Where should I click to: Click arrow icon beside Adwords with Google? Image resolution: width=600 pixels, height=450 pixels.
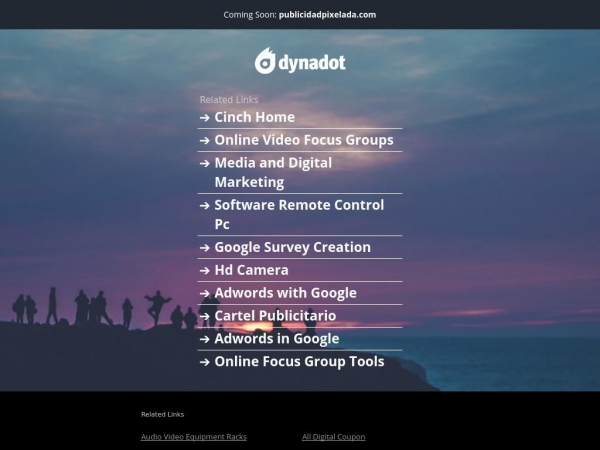click(205, 293)
